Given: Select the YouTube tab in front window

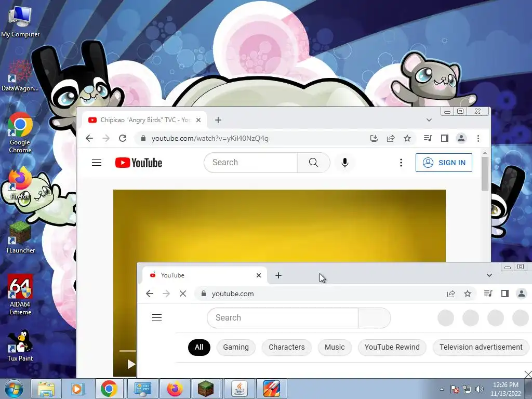Looking at the screenshot, I should 205,275.
